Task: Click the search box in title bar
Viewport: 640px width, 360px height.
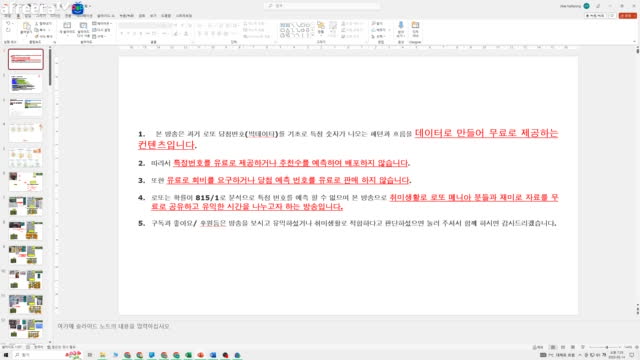Action: (x=322, y=6)
